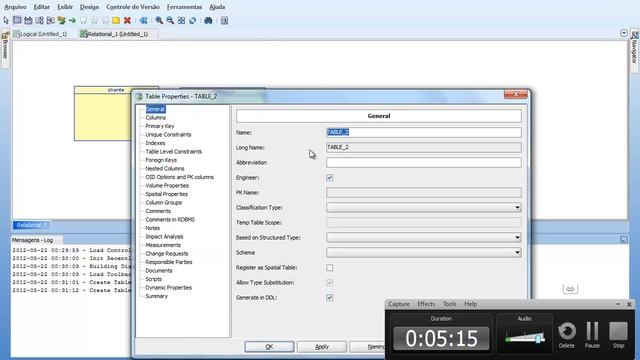Click the PK Name field

(x=424, y=192)
